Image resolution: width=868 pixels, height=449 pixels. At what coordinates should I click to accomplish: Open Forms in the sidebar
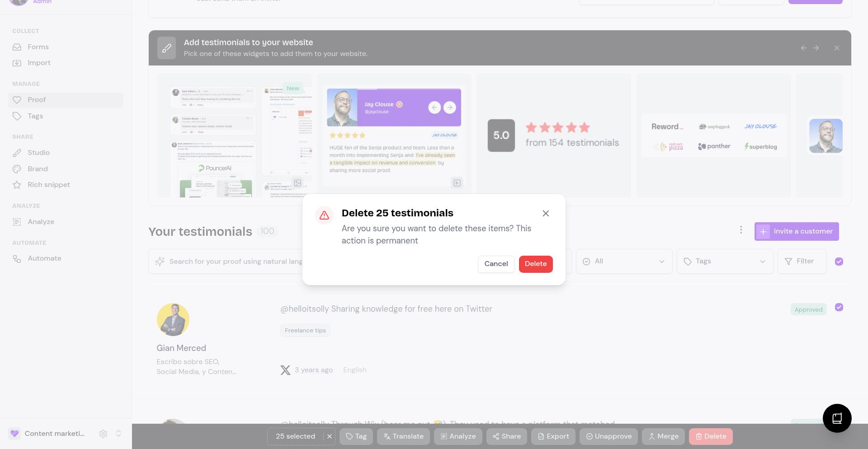[x=38, y=47]
